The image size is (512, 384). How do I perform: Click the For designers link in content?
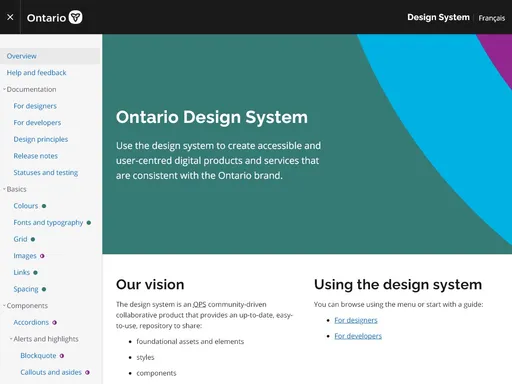pos(356,320)
